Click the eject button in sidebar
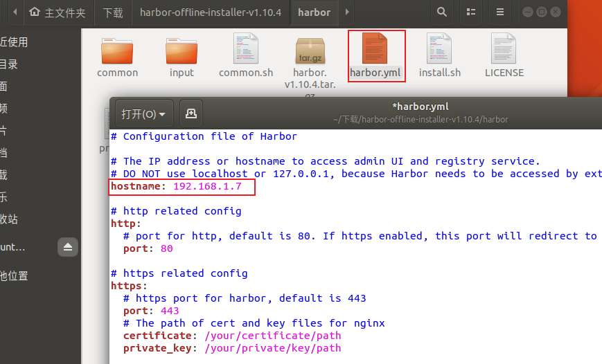The height and width of the screenshot is (364, 602). tap(68, 246)
